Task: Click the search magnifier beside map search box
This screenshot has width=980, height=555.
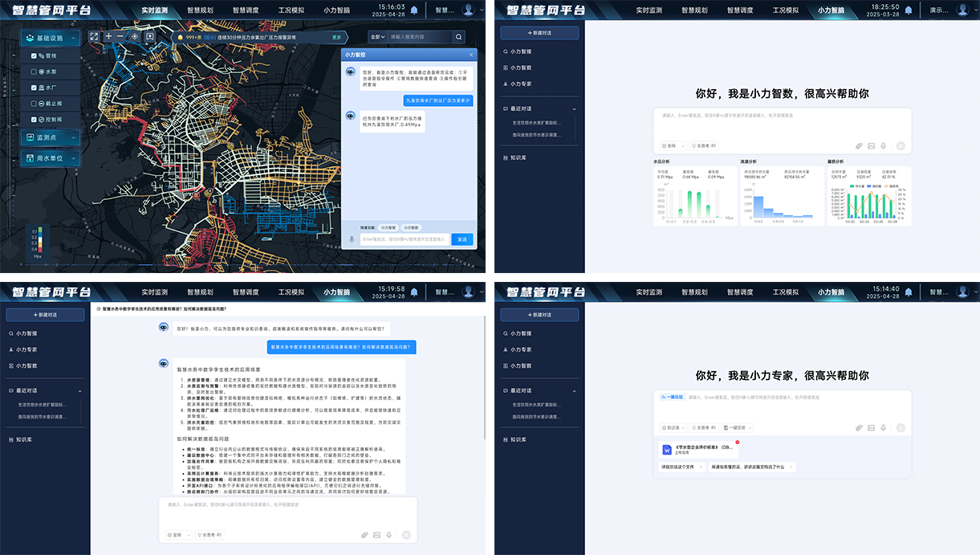Action: [458, 37]
